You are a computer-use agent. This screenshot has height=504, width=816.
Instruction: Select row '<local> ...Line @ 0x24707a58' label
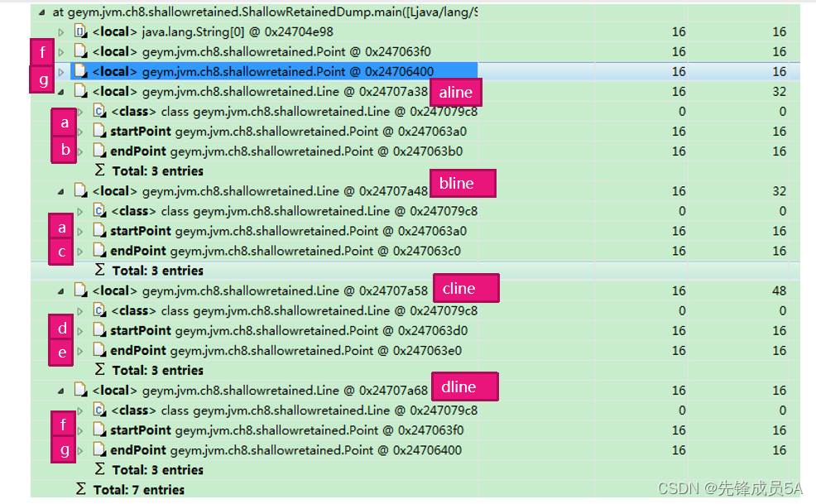260,290
